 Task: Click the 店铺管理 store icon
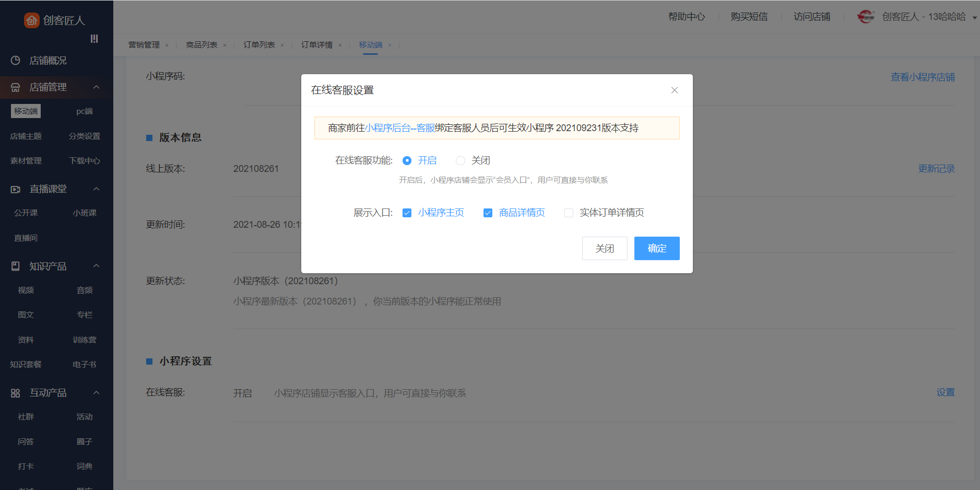(x=16, y=87)
